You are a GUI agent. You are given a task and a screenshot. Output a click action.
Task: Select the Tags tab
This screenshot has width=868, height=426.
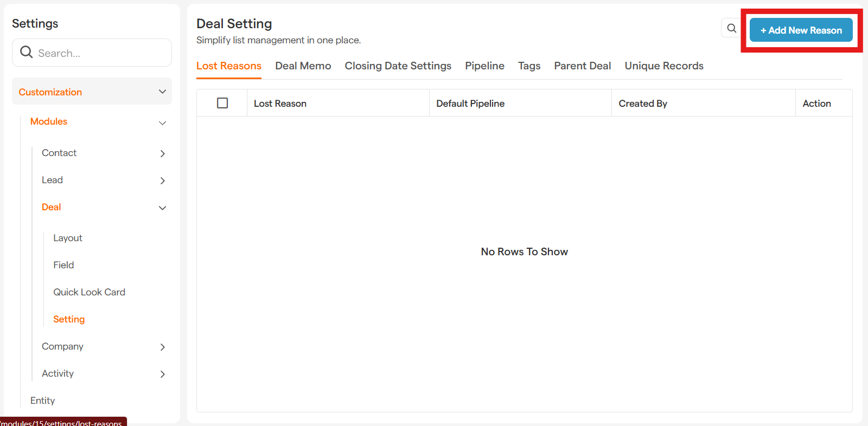click(x=529, y=66)
